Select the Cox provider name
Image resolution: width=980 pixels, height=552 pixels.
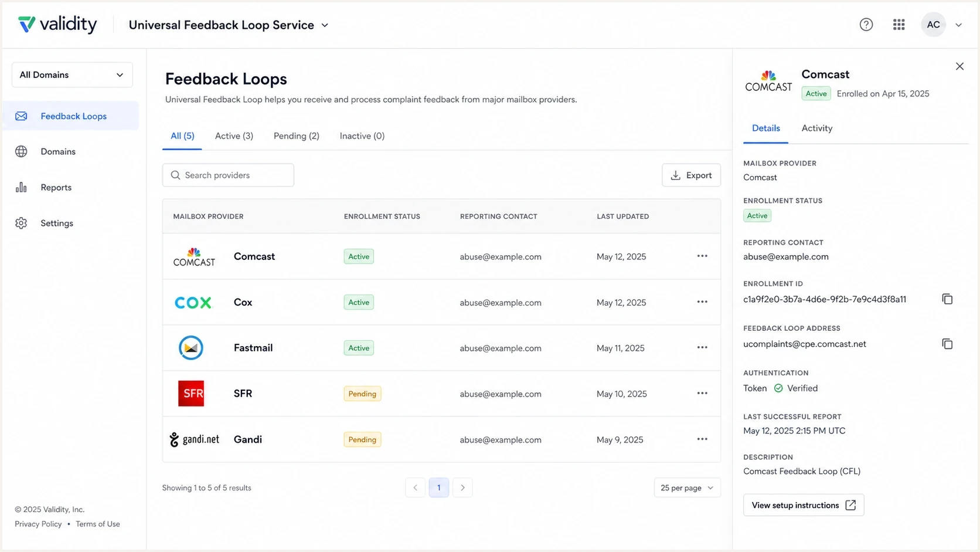click(x=243, y=302)
